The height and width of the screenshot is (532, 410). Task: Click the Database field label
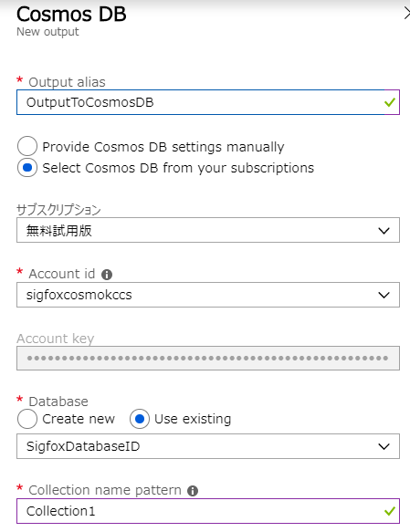(58, 402)
